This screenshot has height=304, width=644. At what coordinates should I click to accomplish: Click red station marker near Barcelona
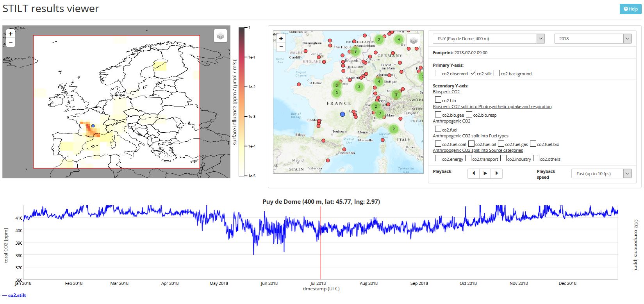[344, 149]
